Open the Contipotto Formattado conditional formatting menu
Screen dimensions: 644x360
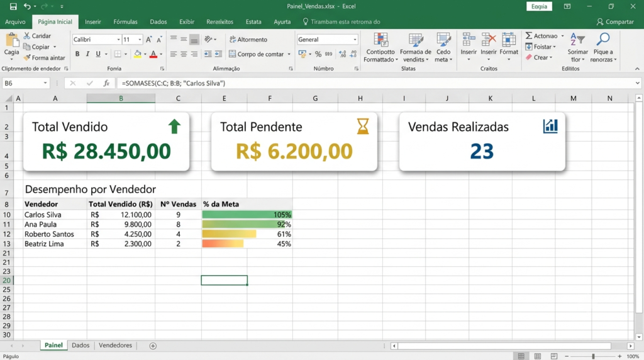click(380, 48)
